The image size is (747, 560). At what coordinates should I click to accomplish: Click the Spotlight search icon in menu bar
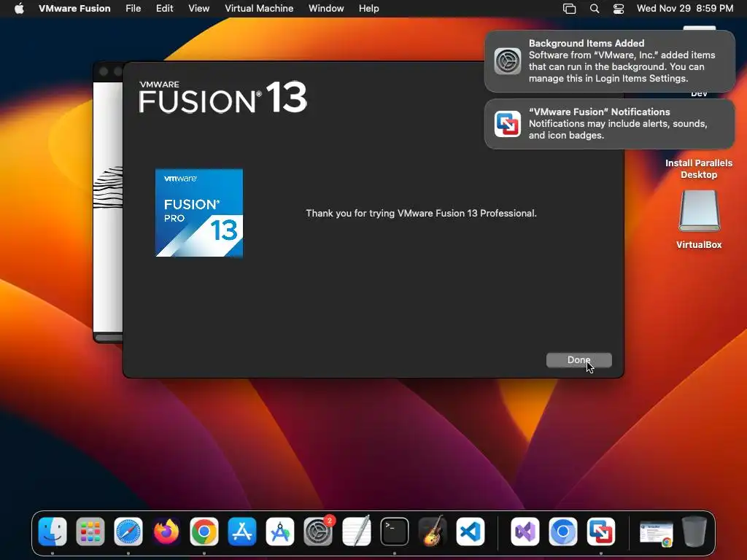(594, 9)
